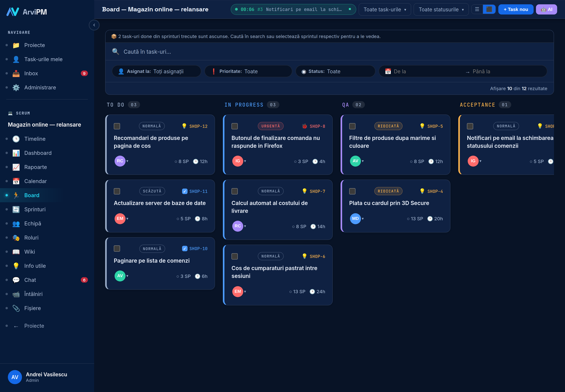This screenshot has width=565, height=392.
Task: Open the Status: Toate filter
Action: pos(335,71)
